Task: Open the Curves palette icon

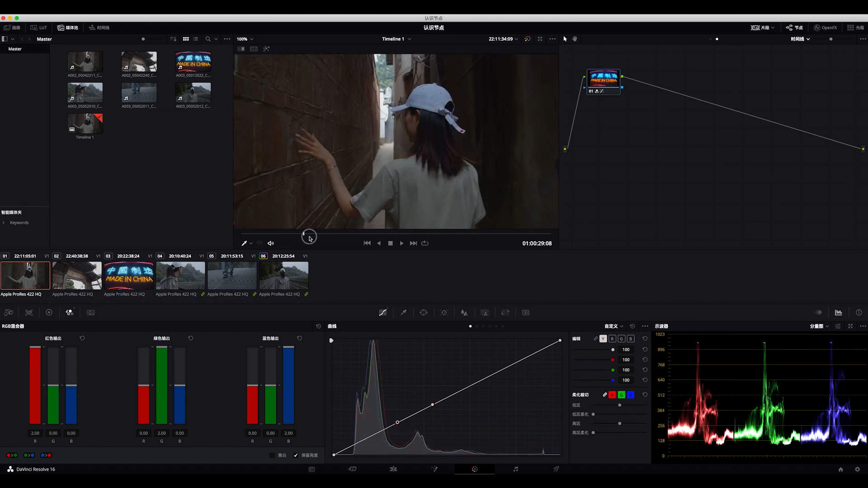Action: [382, 313]
